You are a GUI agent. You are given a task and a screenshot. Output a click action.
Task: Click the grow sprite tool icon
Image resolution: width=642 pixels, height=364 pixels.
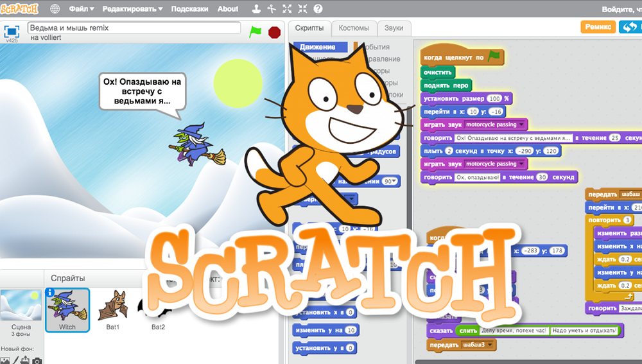[x=288, y=9]
